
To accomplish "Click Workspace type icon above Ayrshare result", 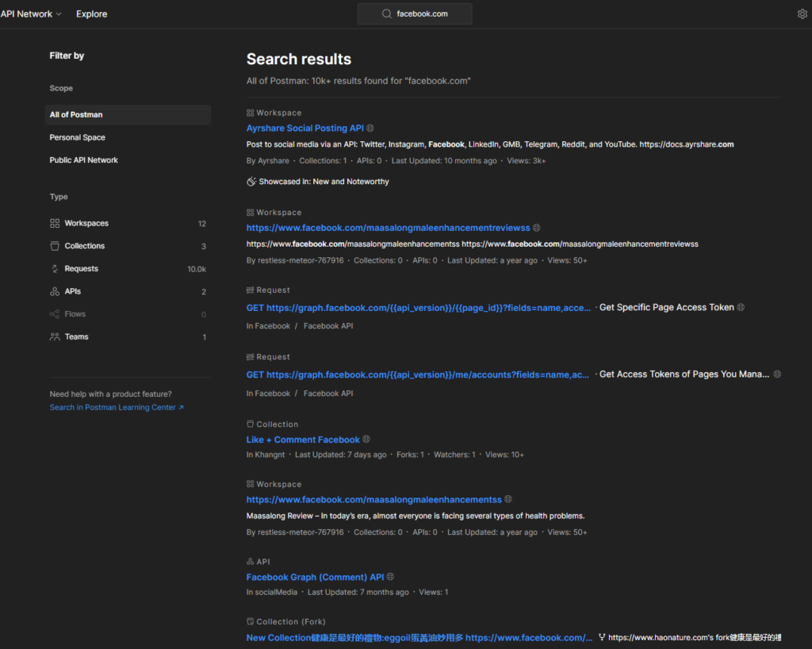I will point(250,113).
